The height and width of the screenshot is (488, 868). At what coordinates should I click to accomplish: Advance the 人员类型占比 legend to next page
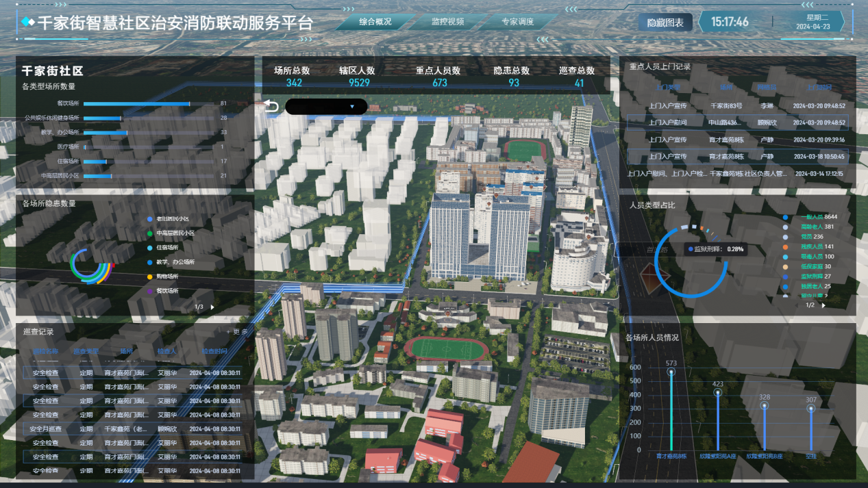coord(823,305)
